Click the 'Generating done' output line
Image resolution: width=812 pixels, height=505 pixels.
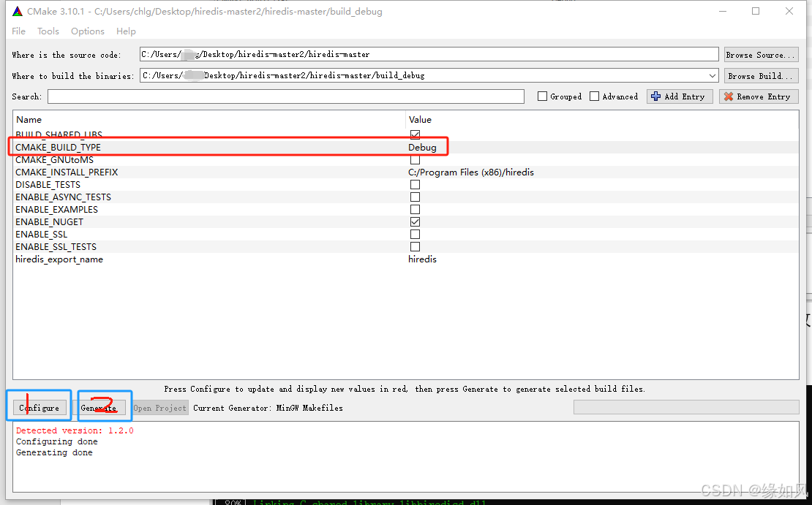click(x=54, y=452)
